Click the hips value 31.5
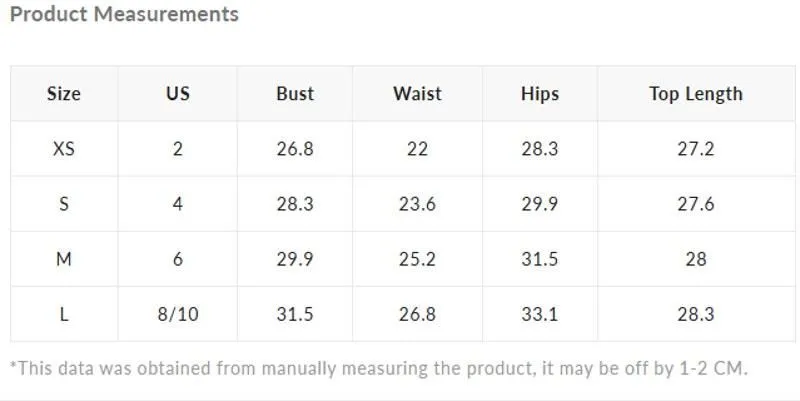The image size is (800, 401). pyautogui.click(x=540, y=259)
